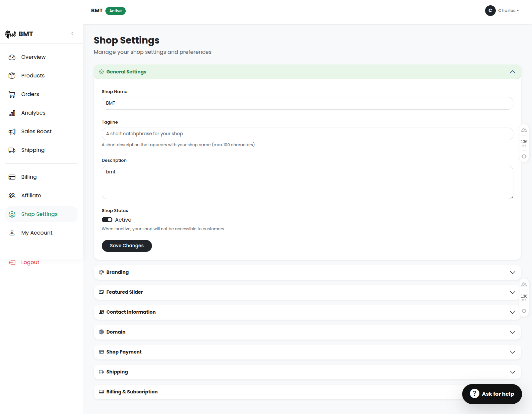Image resolution: width=532 pixels, height=414 pixels.
Task: Select My Account in the sidebar
Action: [41, 233]
